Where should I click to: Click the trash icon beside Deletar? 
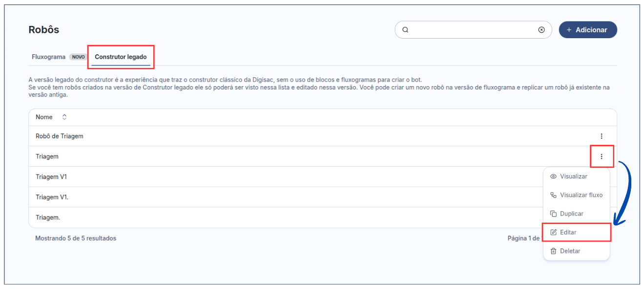click(553, 251)
